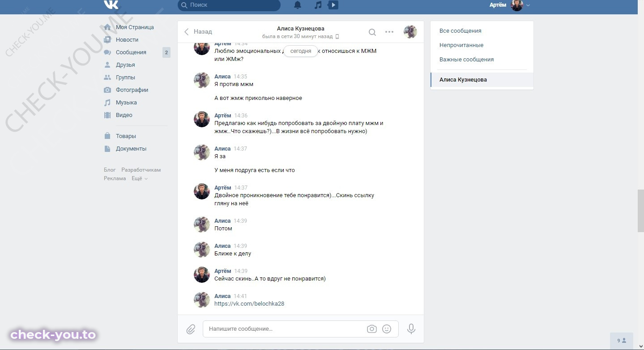The width and height of the screenshot is (644, 350).
Task: Click the video player icon in header
Action: pyautogui.click(x=333, y=5)
